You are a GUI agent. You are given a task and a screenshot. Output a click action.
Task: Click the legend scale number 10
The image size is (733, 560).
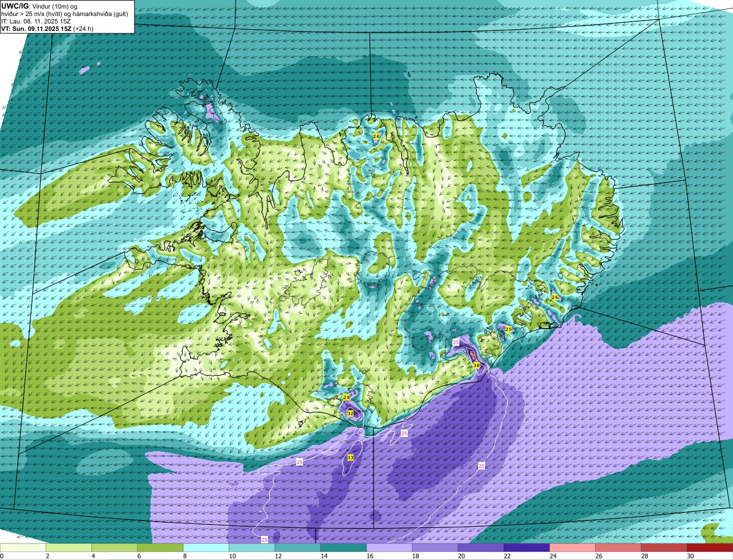coord(232,556)
